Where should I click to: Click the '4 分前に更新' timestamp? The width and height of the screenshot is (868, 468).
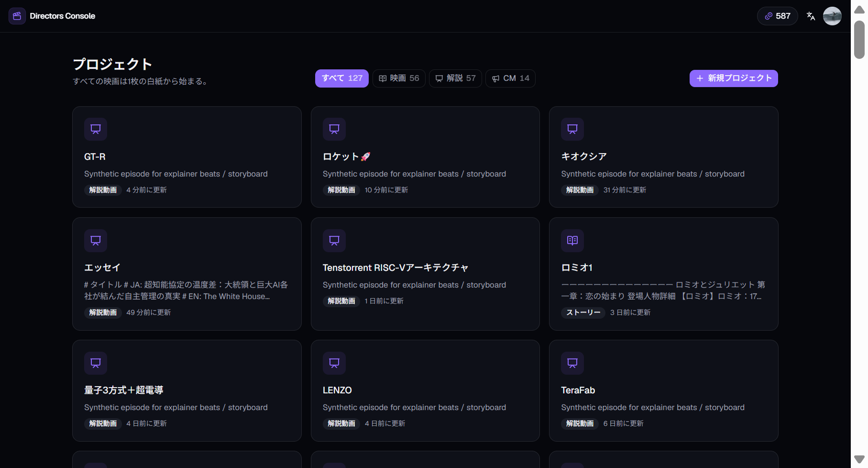tap(146, 190)
